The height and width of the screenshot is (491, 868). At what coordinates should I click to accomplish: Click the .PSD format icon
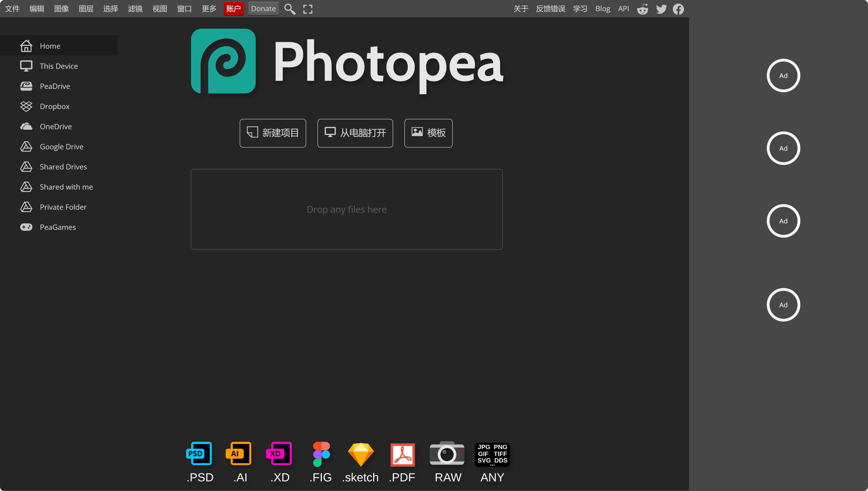[199, 454]
